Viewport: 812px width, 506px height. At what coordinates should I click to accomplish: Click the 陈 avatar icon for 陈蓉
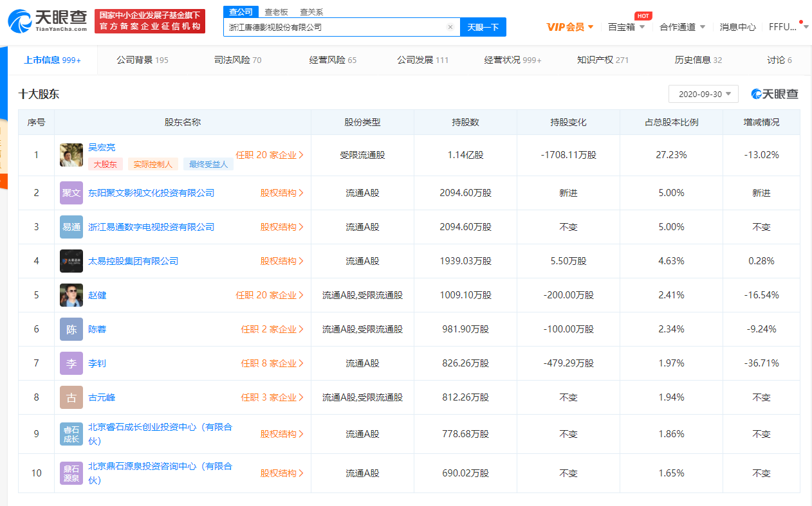[x=71, y=329]
